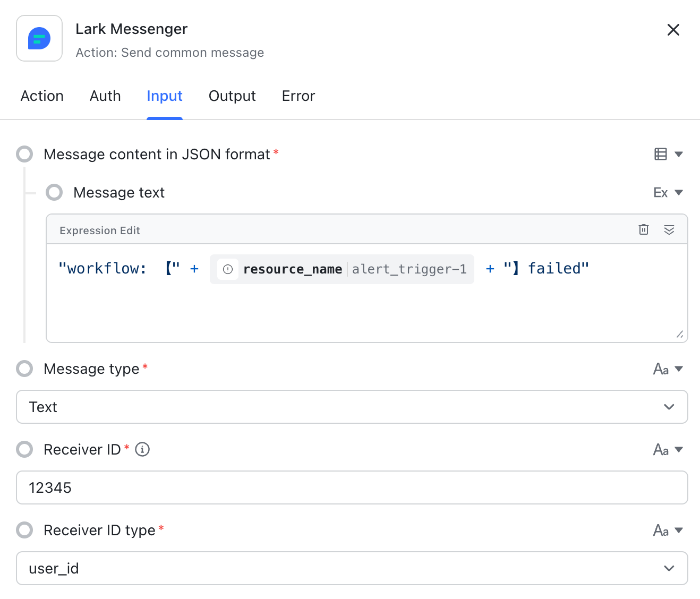The width and height of the screenshot is (700, 599).
Task: Toggle the Message text radio circle
Action: pos(54,192)
